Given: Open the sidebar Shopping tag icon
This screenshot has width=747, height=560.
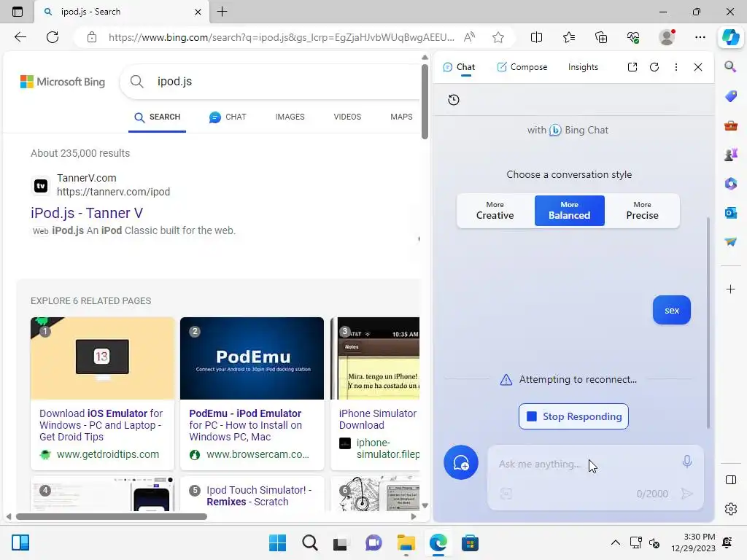Looking at the screenshot, I should pos(730,96).
